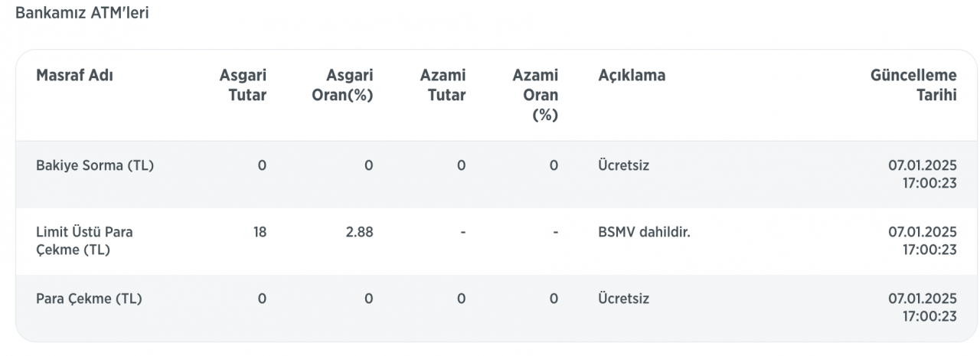
Task: Select the Açıklama column header
Action: coord(632,75)
